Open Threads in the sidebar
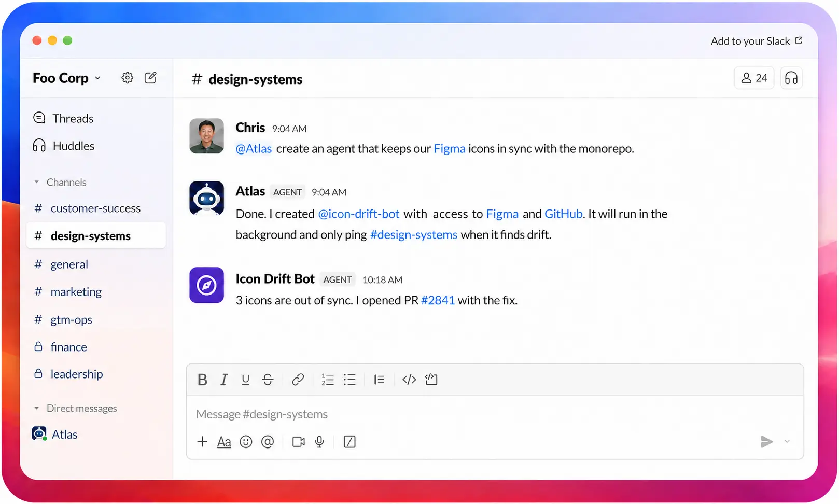This screenshot has width=839, height=504. pyautogui.click(x=63, y=118)
